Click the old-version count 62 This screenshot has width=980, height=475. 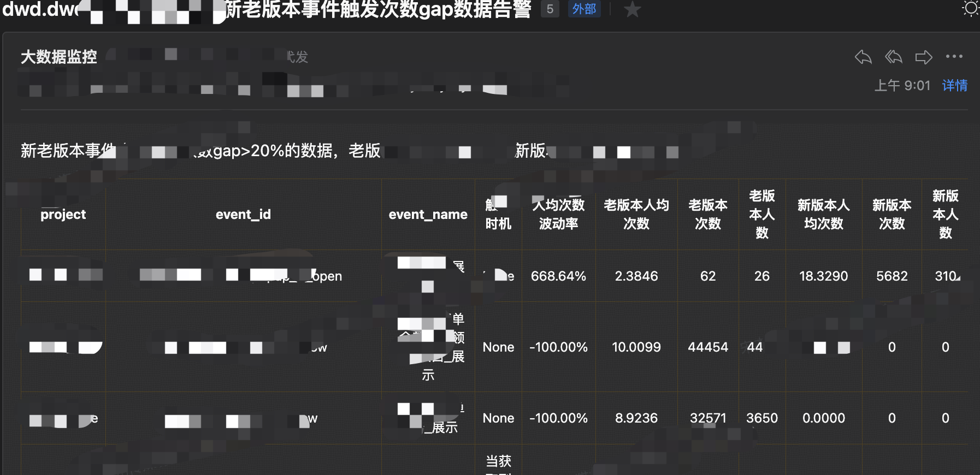708,276
